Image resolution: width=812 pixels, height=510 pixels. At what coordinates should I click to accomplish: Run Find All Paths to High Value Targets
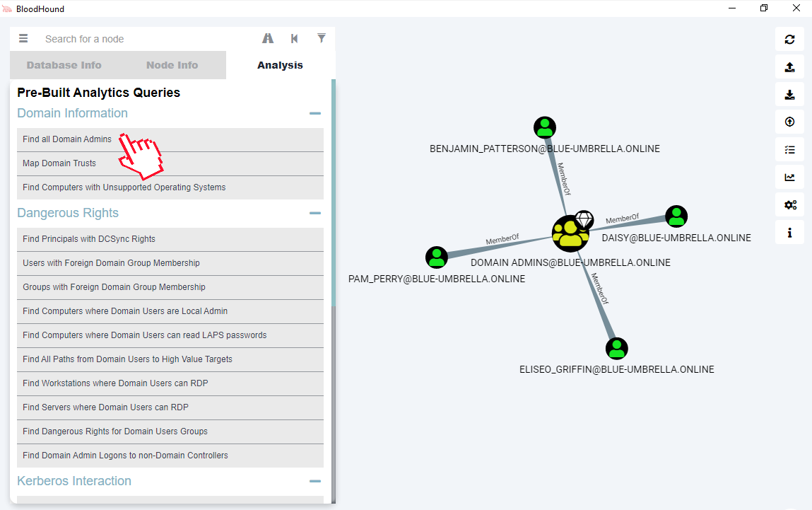point(170,359)
